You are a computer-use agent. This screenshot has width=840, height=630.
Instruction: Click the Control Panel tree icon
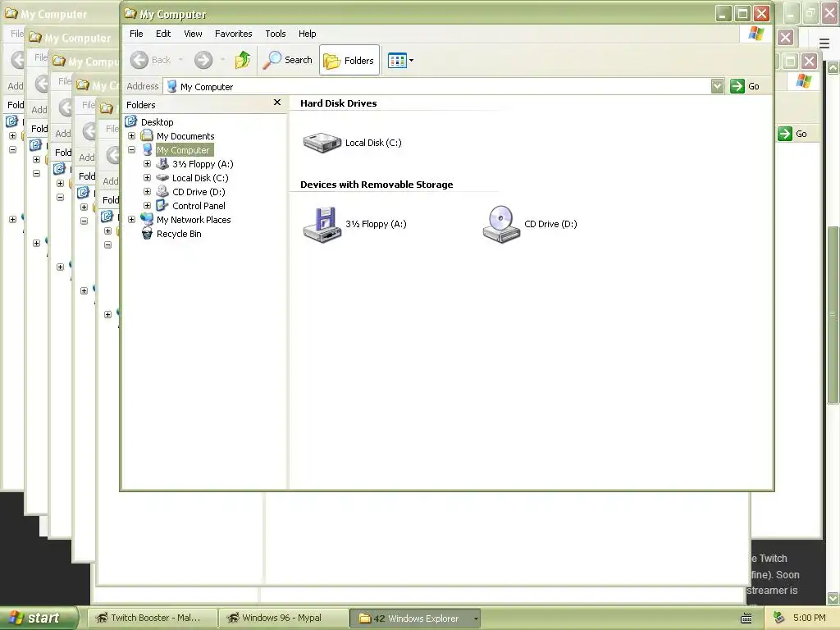[162, 206]
